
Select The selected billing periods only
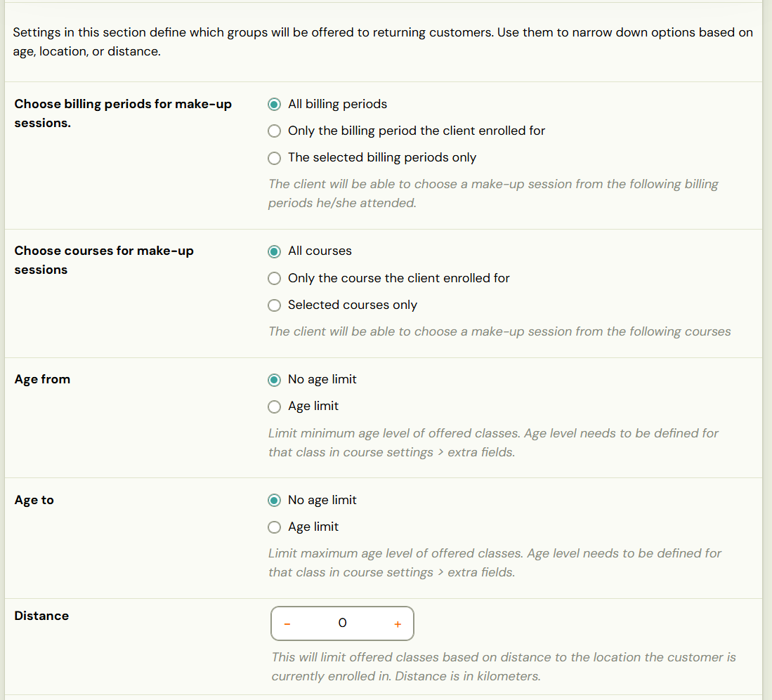point(274,158)
